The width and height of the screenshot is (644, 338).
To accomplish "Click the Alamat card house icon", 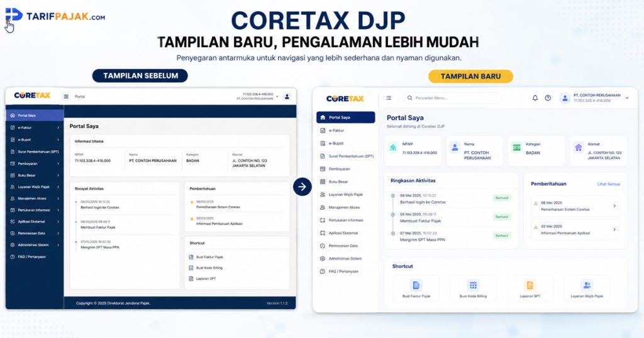I will point(579,148).
